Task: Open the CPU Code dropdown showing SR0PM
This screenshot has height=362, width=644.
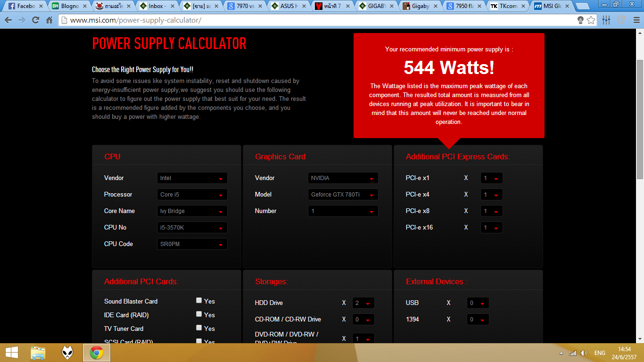Action: (x=192, y=244)
